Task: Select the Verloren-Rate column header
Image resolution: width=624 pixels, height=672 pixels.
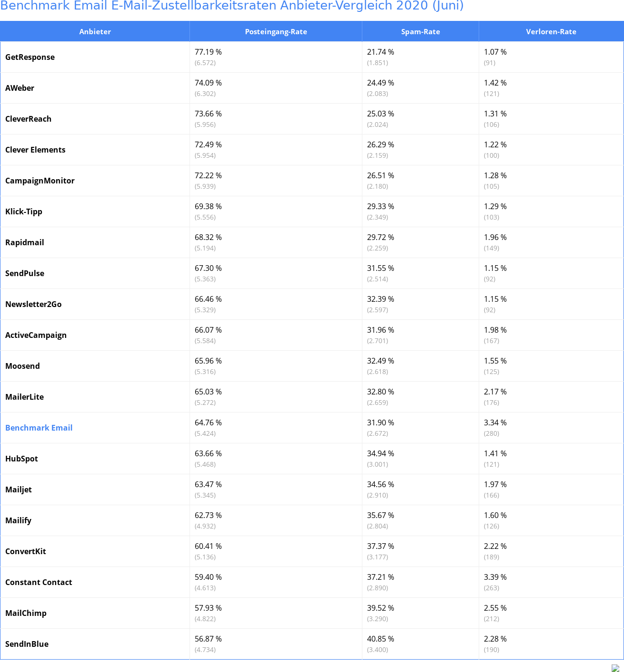Action: [x=551, y=32]
